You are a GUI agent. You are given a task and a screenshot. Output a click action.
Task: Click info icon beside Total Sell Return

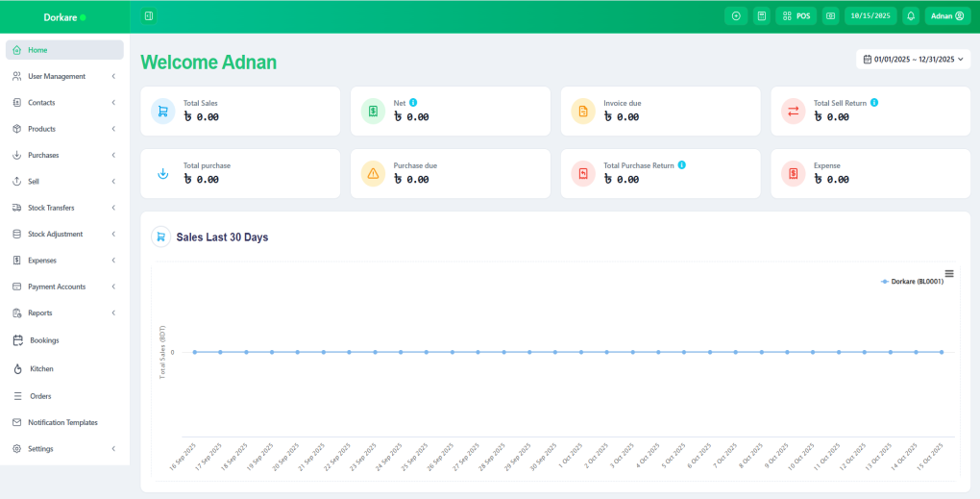tap(874, 102)
